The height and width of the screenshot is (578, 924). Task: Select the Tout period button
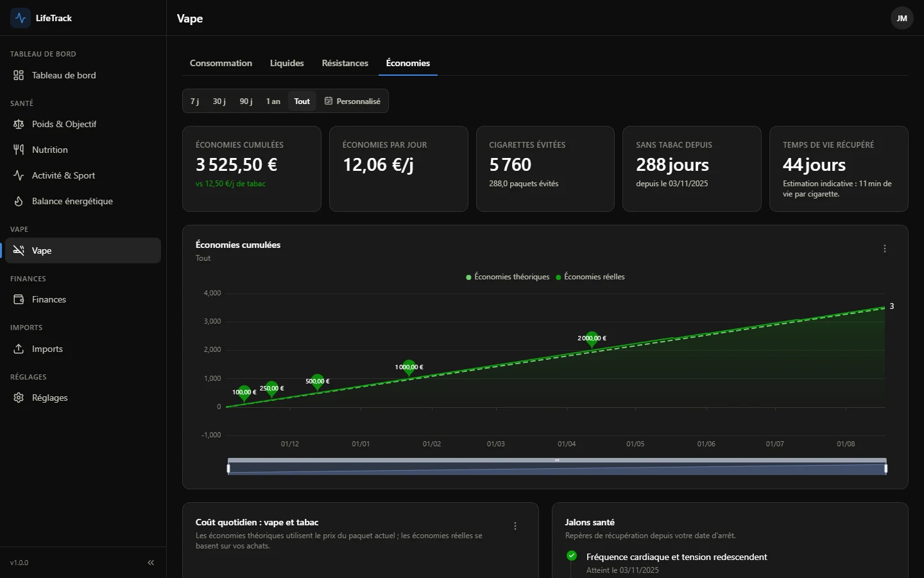[302, 101]
